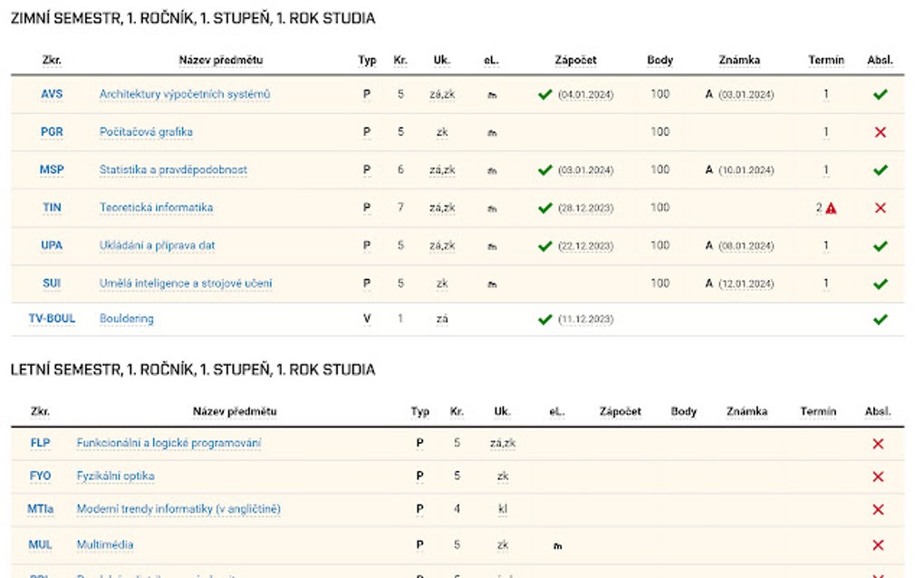Click the red X in the FLP row

(x=877, y=444)
